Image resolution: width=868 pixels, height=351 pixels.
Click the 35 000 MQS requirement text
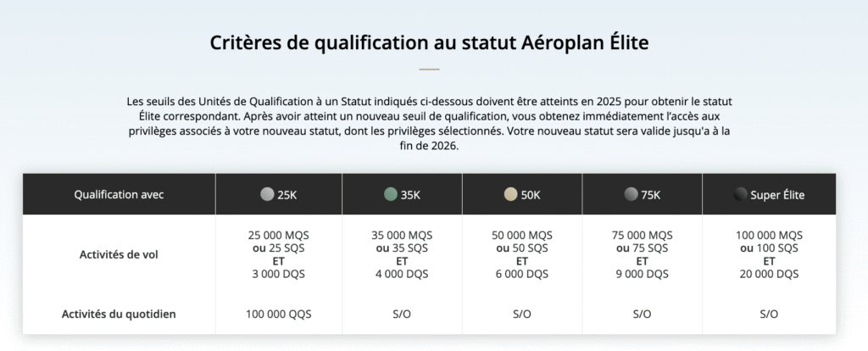pos(402,235)
